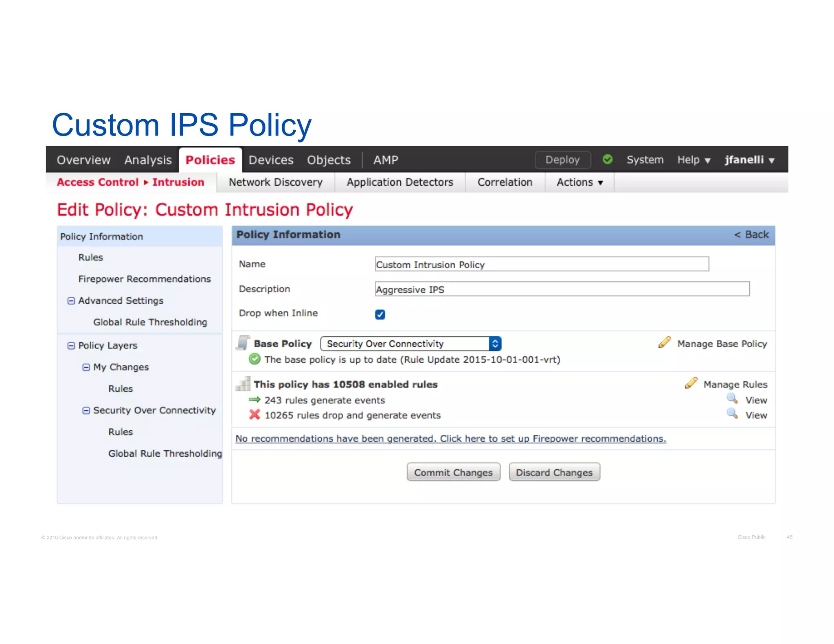Click the Manage Base Policy pencil icon
834x644 pixels.
[x=665, y=342]
